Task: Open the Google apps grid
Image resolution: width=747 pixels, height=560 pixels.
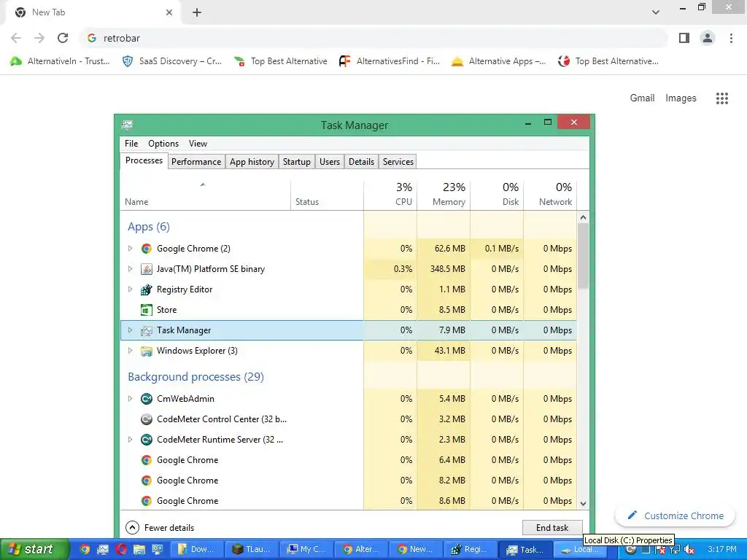Action: pos(721,98)
